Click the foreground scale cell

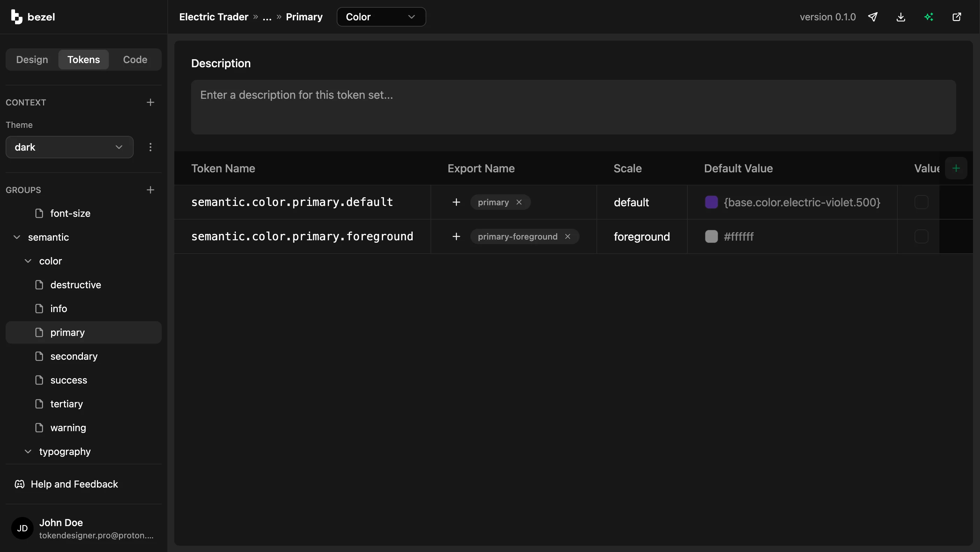[x=642, y=236]
